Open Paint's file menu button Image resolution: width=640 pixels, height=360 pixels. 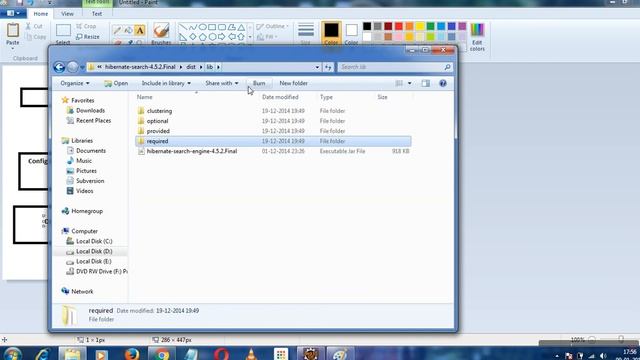click(x=13, y=13)
